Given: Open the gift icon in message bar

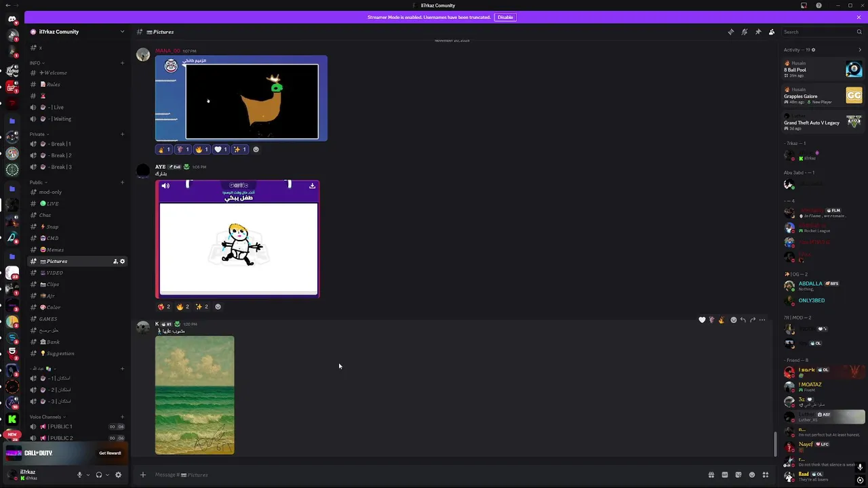Looking at the screenshot, I should click(711, 474).
